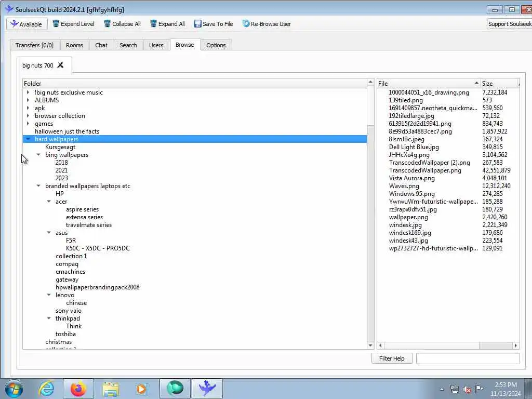
Task: Select file Vista Aurora.png
Action: 411,178
